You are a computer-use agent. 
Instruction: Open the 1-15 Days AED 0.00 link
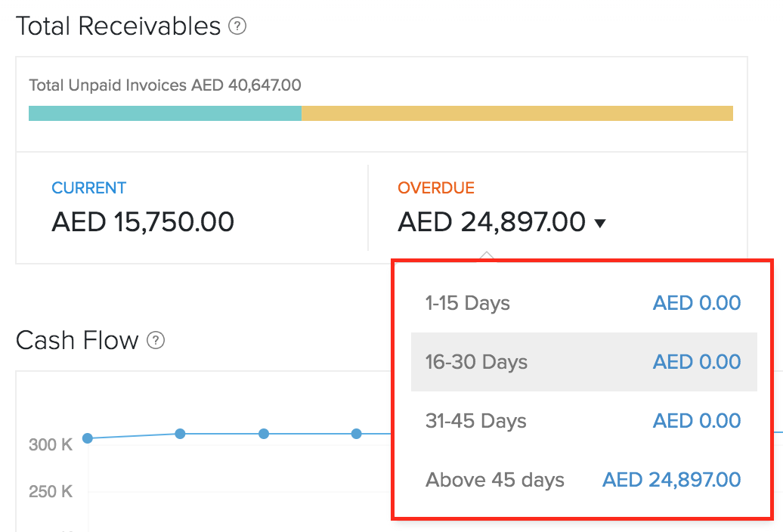coord(696,304)
